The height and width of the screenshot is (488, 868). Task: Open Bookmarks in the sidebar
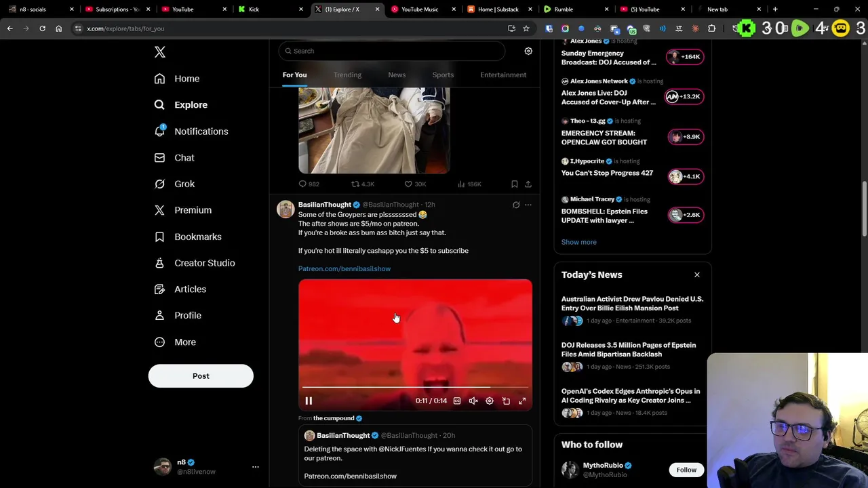tap(188, 237)
